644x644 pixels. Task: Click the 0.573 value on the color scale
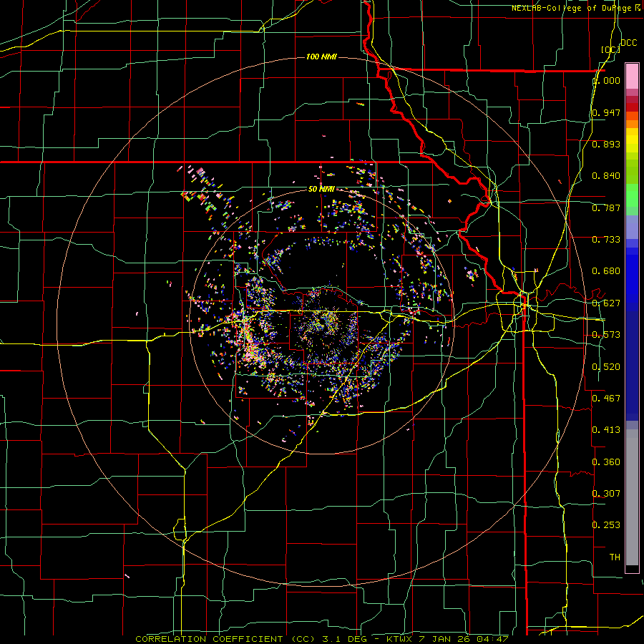point(606,335)
